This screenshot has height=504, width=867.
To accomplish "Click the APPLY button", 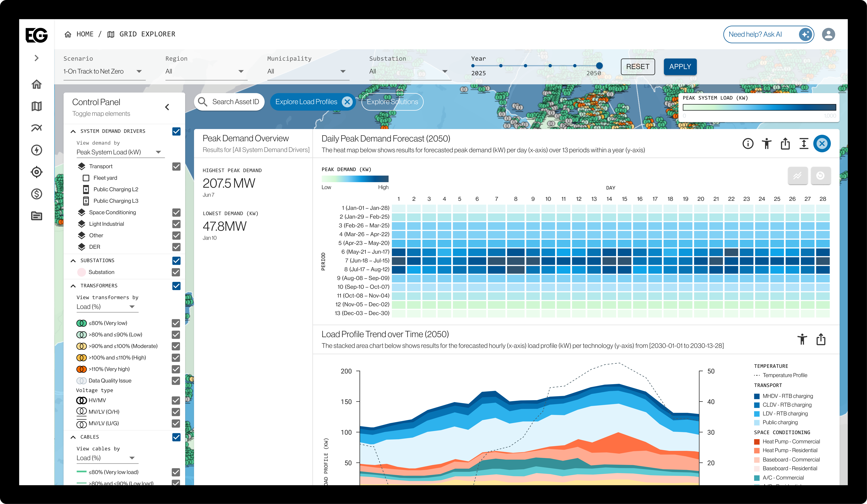I will click(680, 67).
